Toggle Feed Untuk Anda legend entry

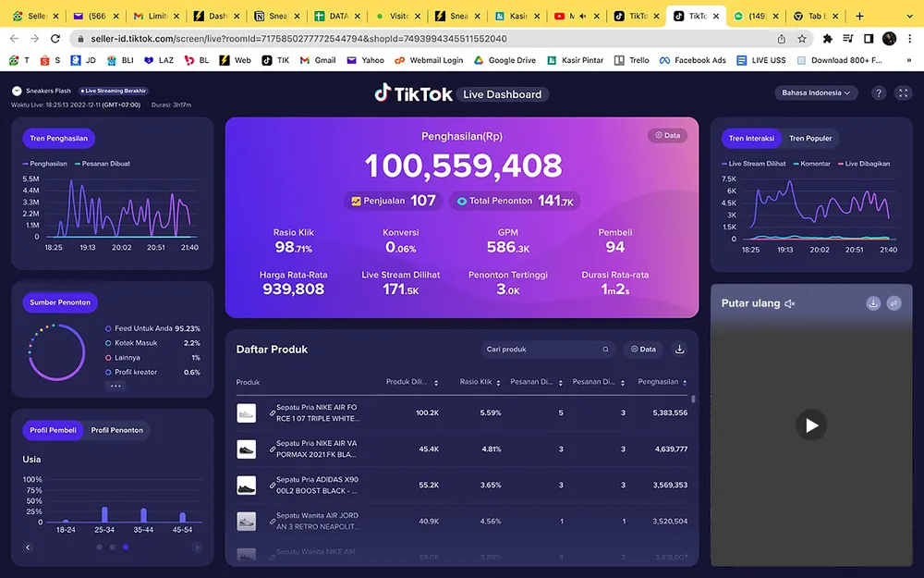152,328
